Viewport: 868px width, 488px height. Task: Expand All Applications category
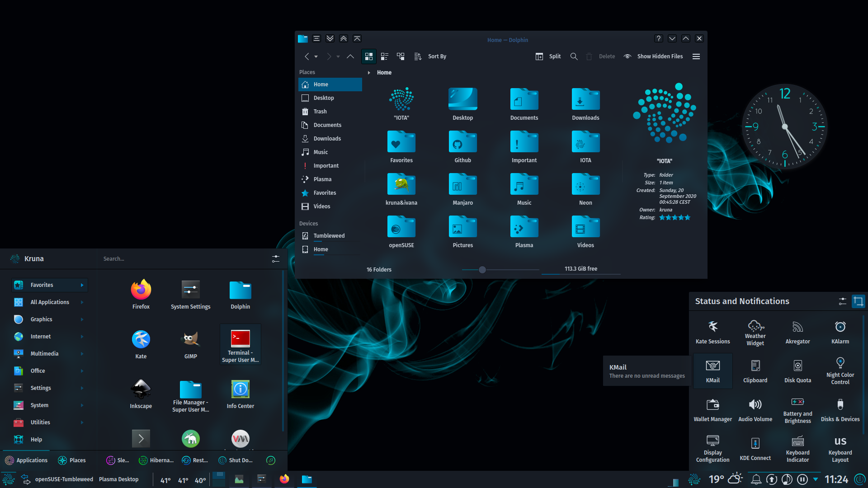point(49,302)
